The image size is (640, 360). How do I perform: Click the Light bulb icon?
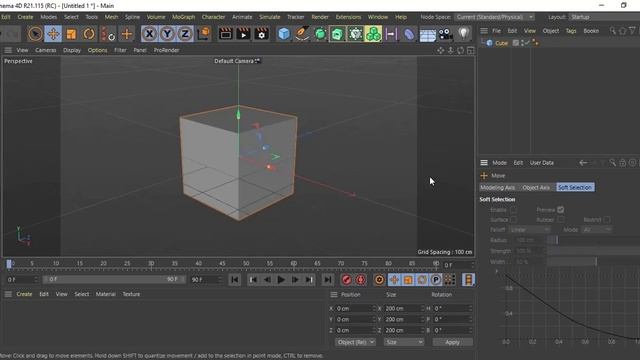point(464,34)
